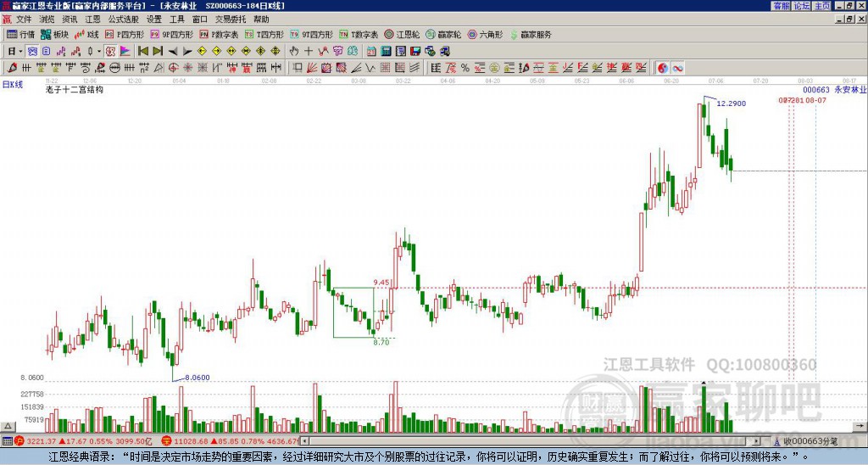The height and width of the screenshot is (465, 868).
Task: Click the arrow at volume pane right edge
Action: click(x=860, y=426)
